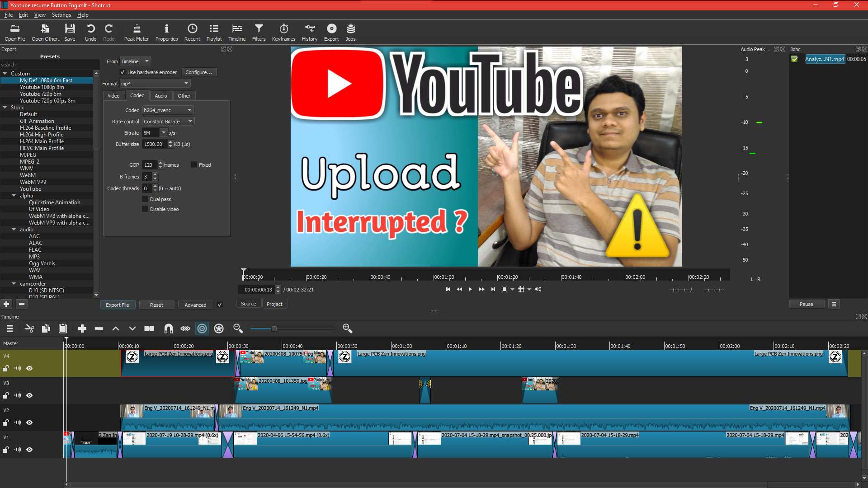Open the Playlist panel

[214, 33]
